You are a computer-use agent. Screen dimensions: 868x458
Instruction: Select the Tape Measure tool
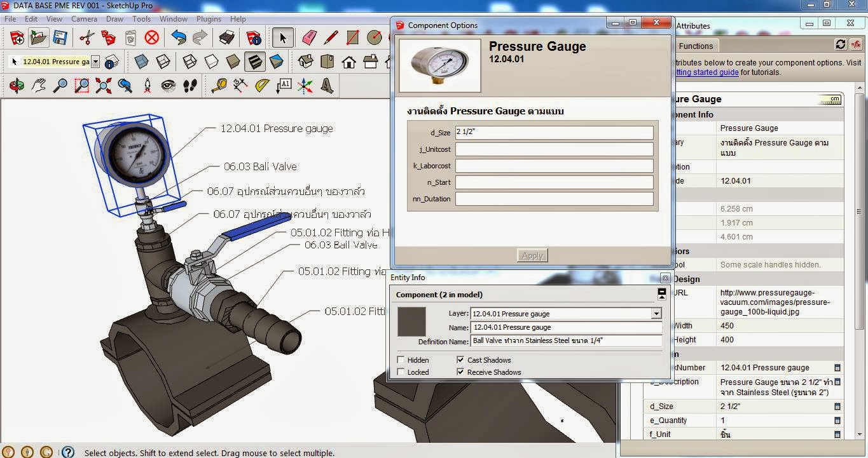click(219, 85)
